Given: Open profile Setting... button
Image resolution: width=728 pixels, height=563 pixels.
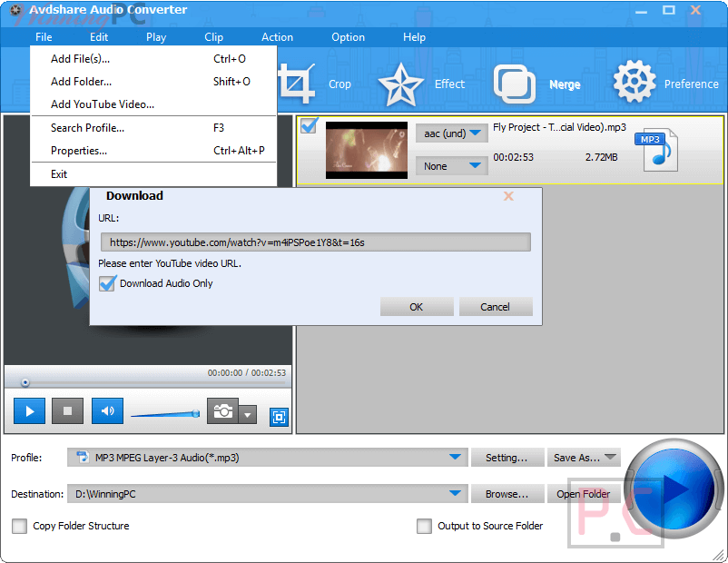Looking at the screenshot, I should coord(507,457).
